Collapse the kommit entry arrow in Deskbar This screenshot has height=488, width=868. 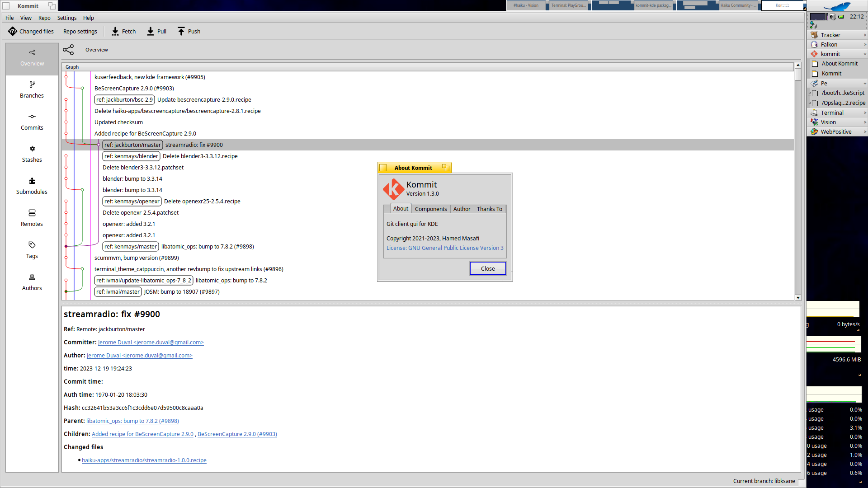click(865, 54)
